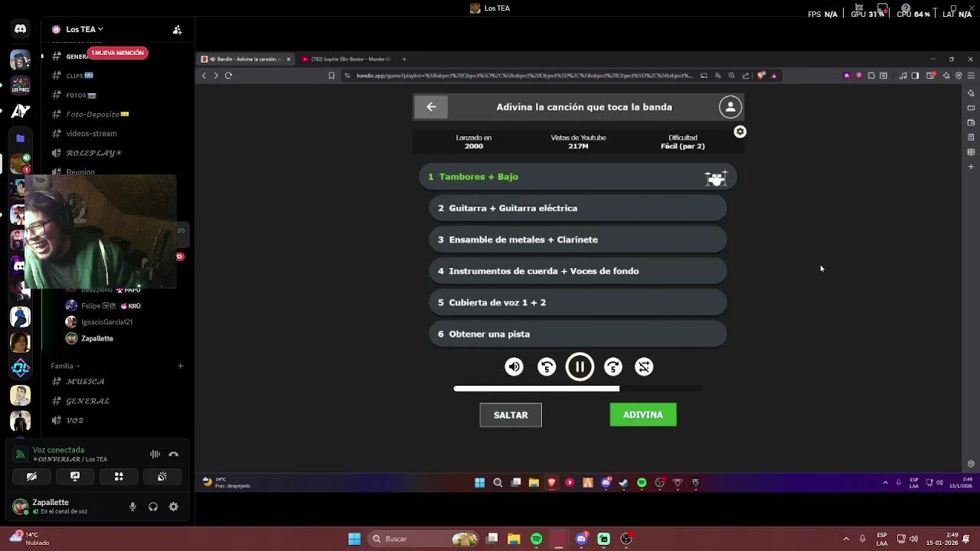The image size is (980, 551).
Task: Click the Discord invite people icon
Action: 177,30
